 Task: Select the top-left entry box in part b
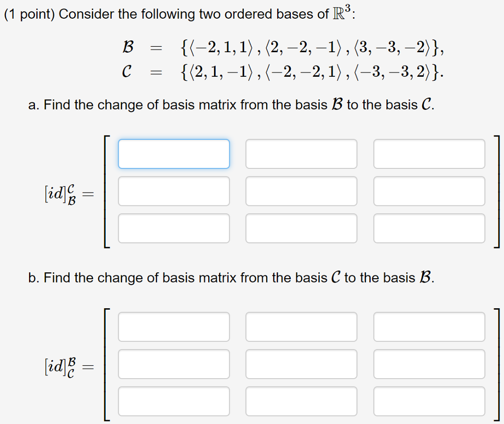pos(174,327)
